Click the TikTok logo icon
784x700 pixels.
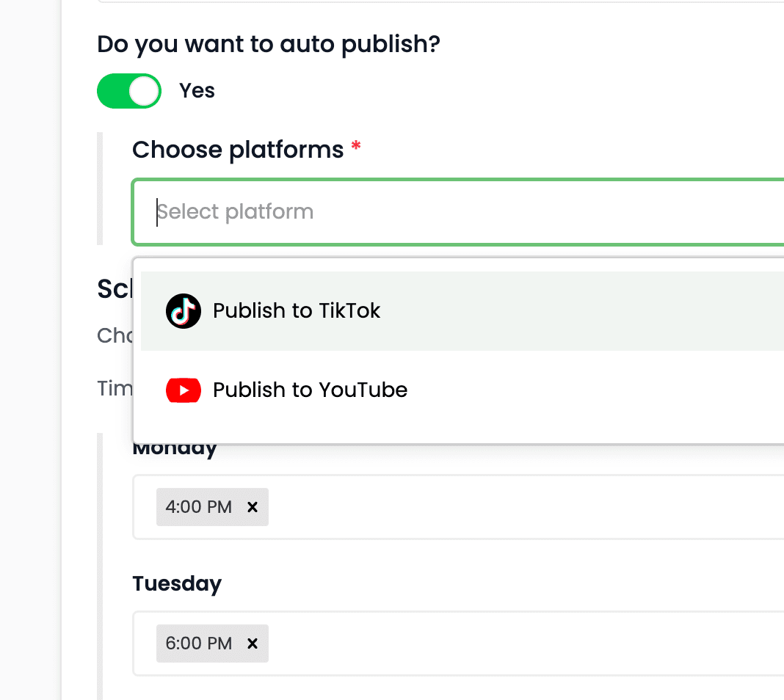[184, 311]
